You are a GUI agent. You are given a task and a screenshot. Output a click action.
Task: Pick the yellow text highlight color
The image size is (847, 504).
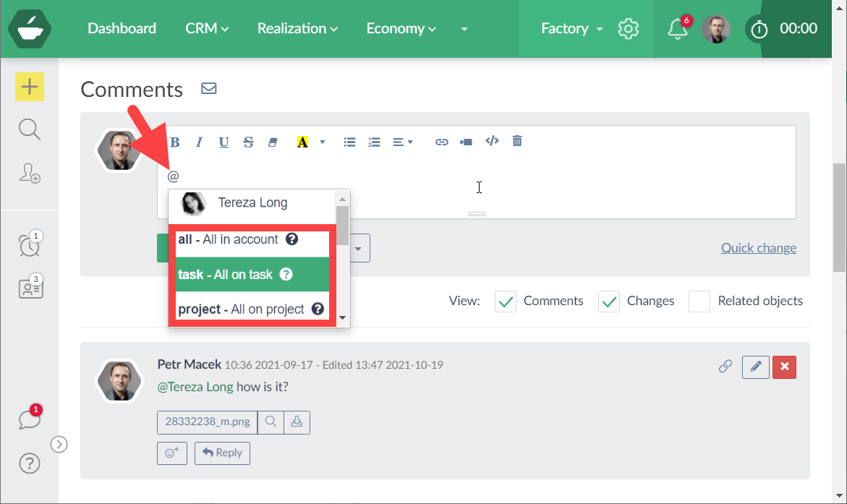click(302, 142)
